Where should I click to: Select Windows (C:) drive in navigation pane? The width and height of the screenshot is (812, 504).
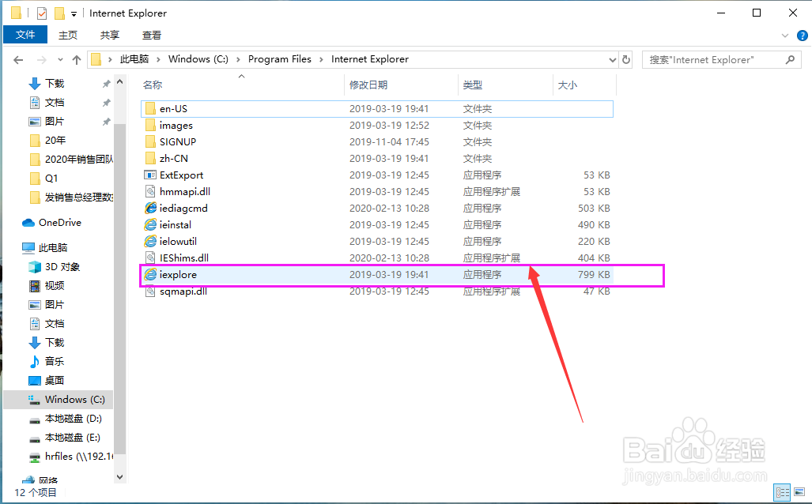click(x=59, y=400)
